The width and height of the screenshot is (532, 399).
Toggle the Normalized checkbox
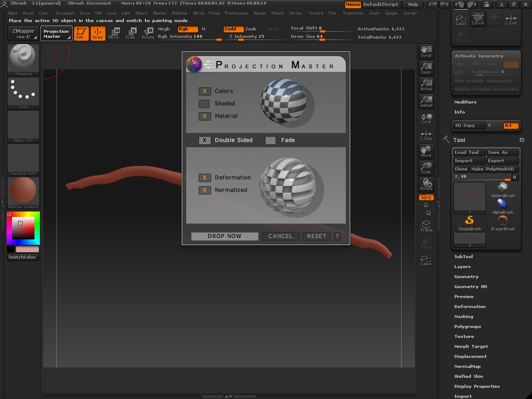pos(204,190)
